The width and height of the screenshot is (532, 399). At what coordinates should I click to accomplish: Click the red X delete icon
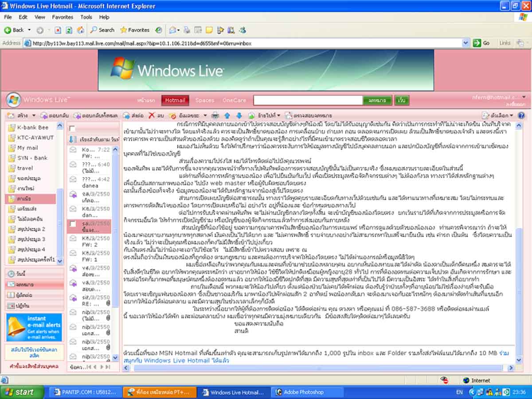[x=152, y=115]
